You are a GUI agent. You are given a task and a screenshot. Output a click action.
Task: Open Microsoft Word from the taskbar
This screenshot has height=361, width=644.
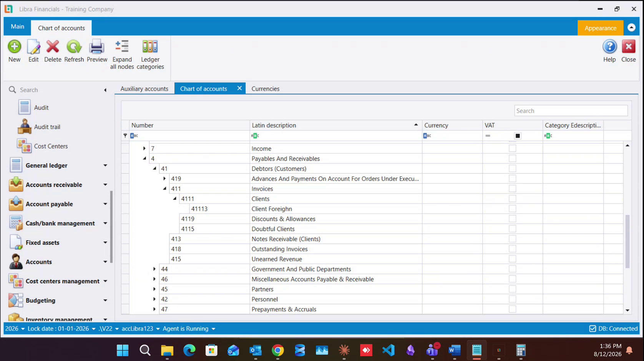[454, 350]
